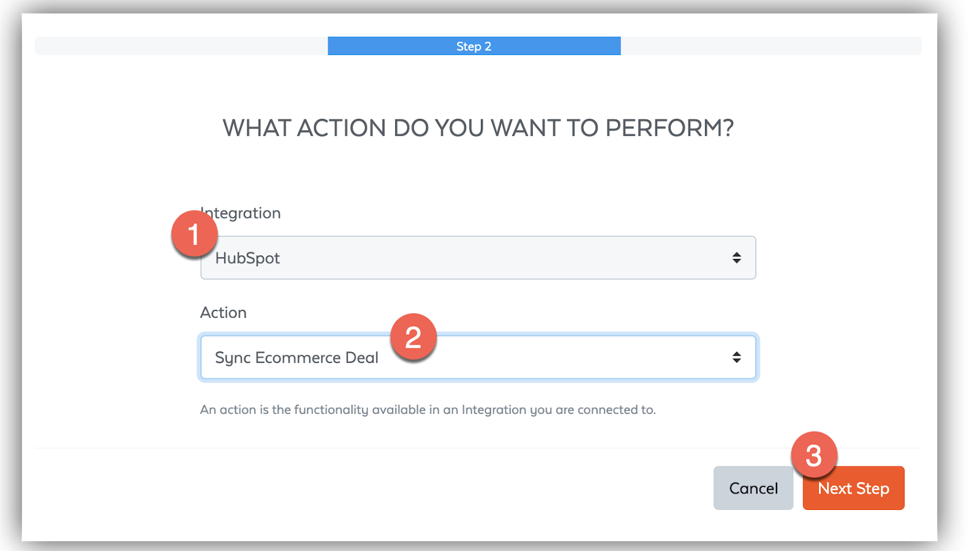Click the Action field label

click(223, 312)
